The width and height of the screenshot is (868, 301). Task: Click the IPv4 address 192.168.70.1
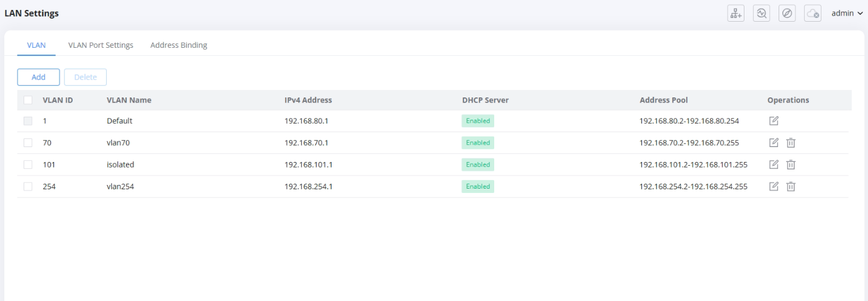pyautogui.click(x=306, y=143)
